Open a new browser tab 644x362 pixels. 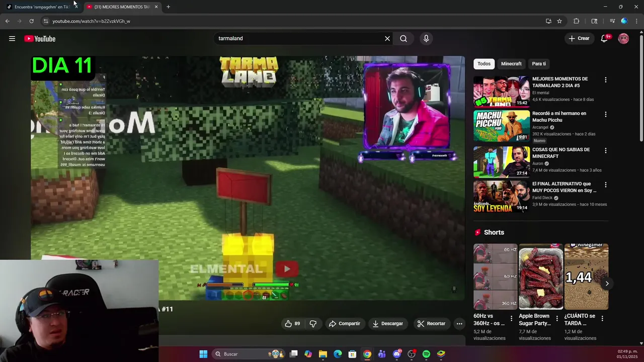pyautogui.click(x=168, y=7)
